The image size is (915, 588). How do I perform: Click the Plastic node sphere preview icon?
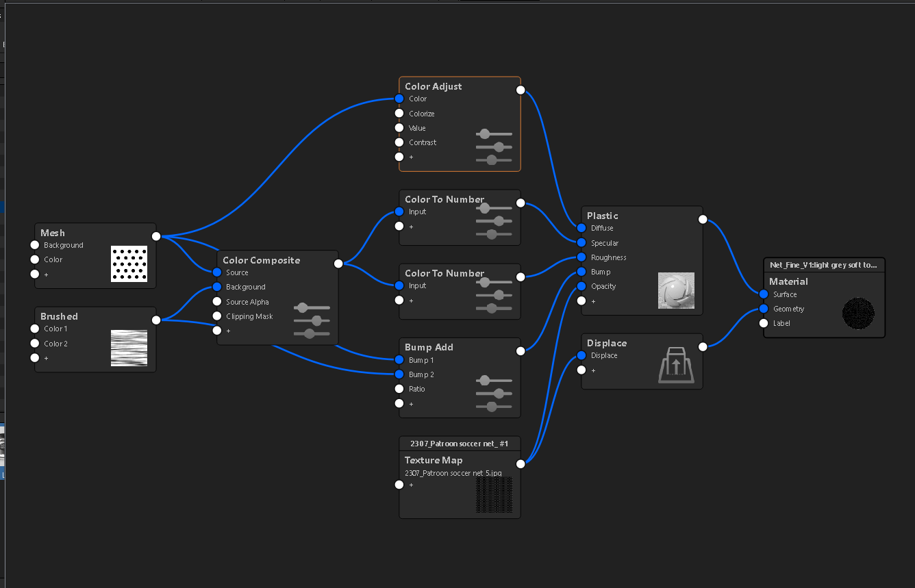(x=676, y=290)
